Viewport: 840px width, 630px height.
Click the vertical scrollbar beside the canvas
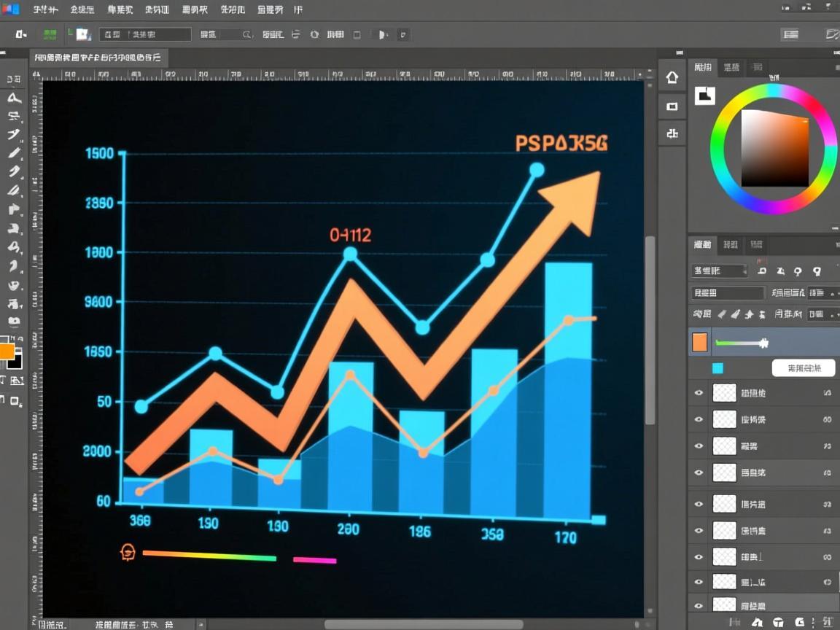click(x=650, y=330)
